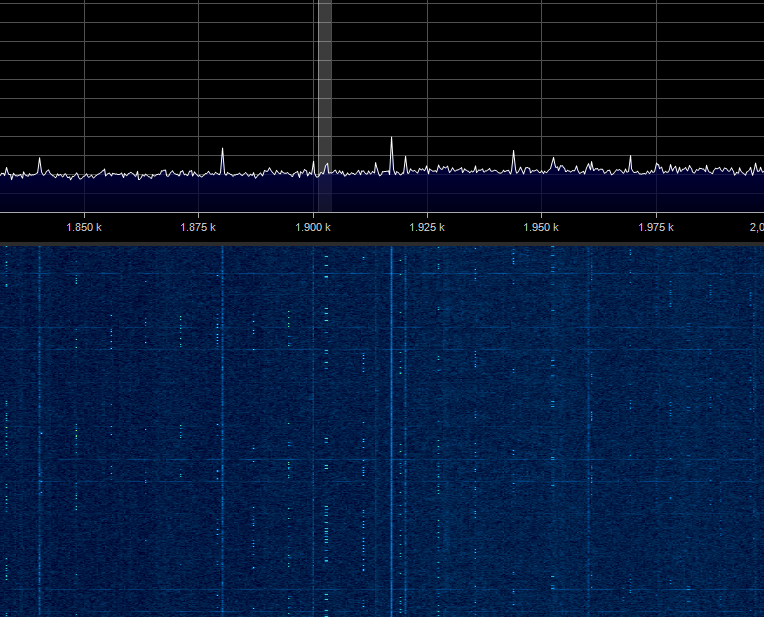
Task: Click the 1.950 k frequency axis label
Action: point(541,227)
